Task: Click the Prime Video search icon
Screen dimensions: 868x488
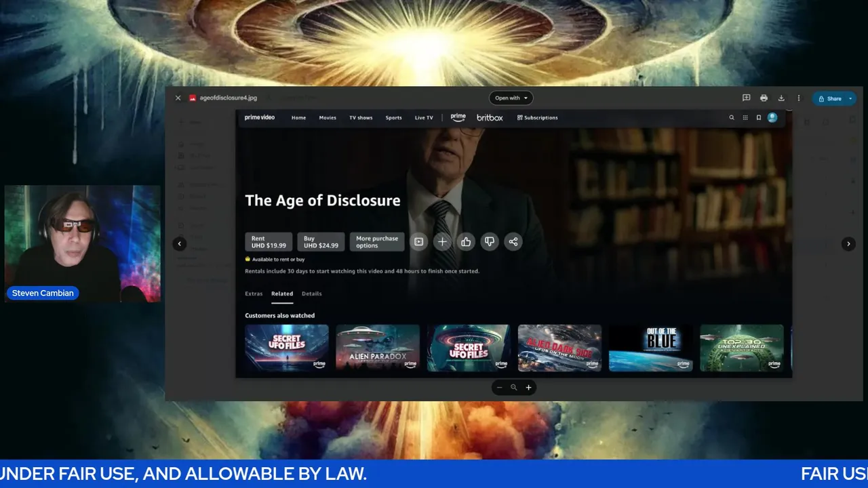Action: click(x=732, y=118)
